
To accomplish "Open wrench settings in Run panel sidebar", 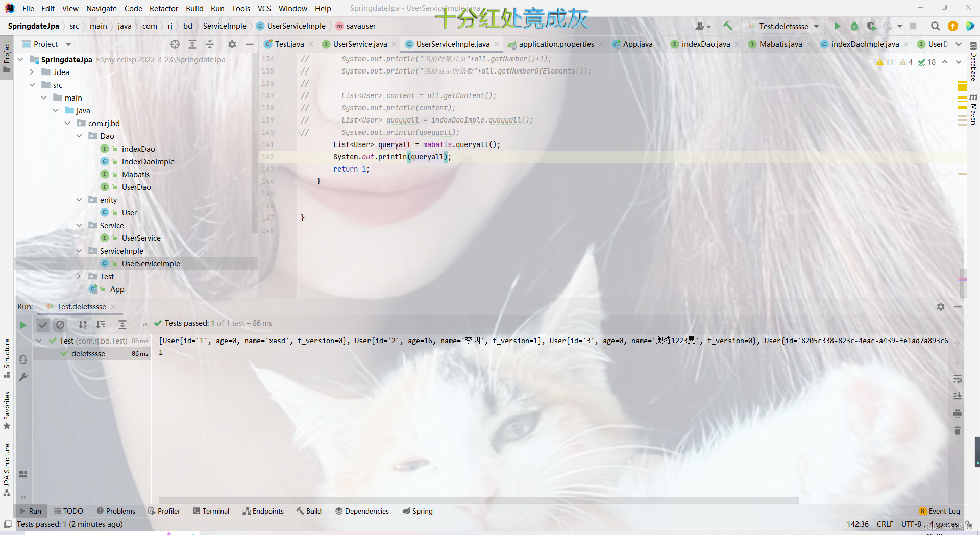I will tap(23, 377).
